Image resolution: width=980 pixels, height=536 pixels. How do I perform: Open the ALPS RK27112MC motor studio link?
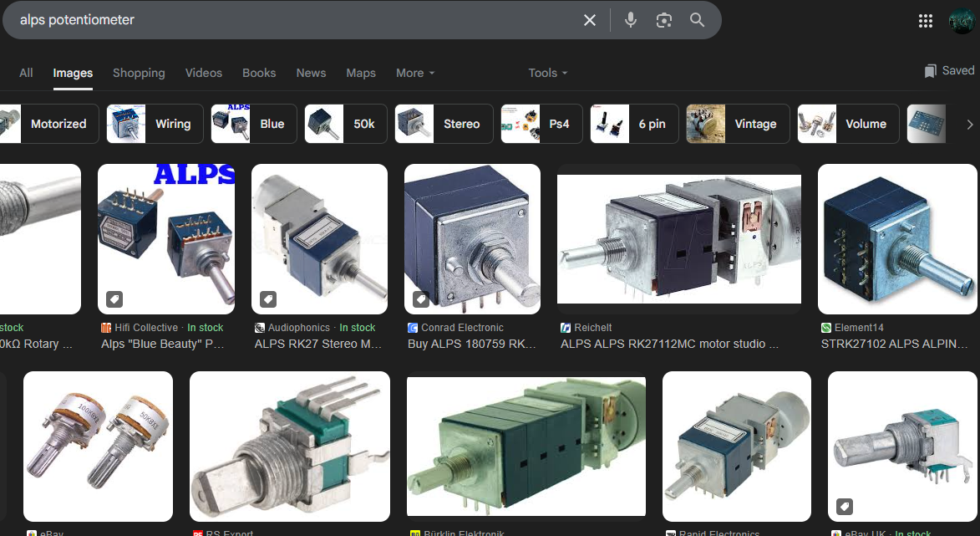pyautogui.click(x=670, y=344)
